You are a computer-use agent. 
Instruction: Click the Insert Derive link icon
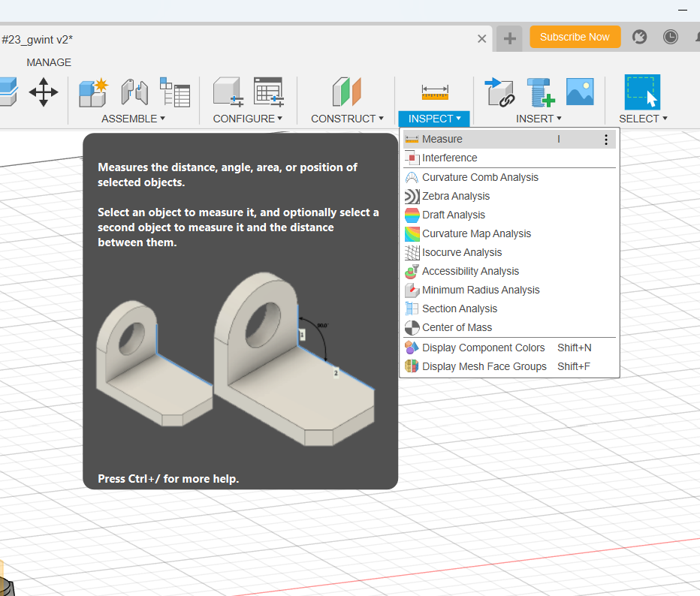(499, 92)
